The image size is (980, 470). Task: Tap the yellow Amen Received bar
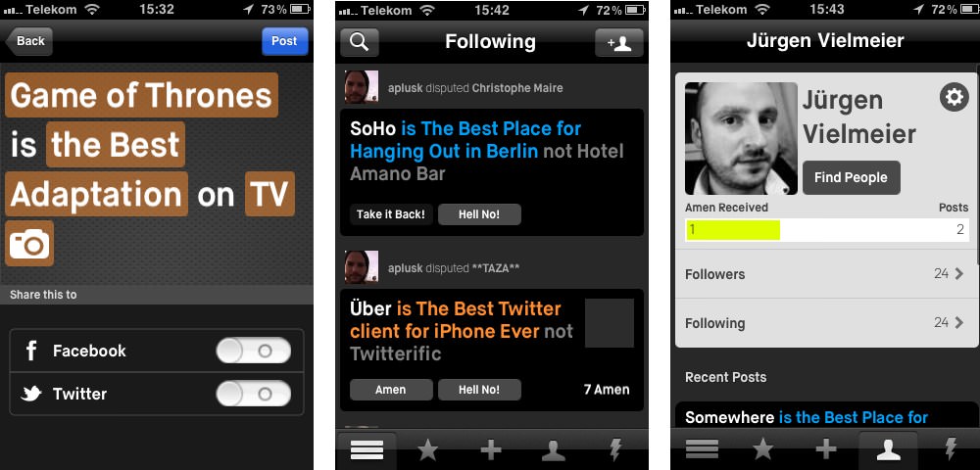click(x=733, y=230)
